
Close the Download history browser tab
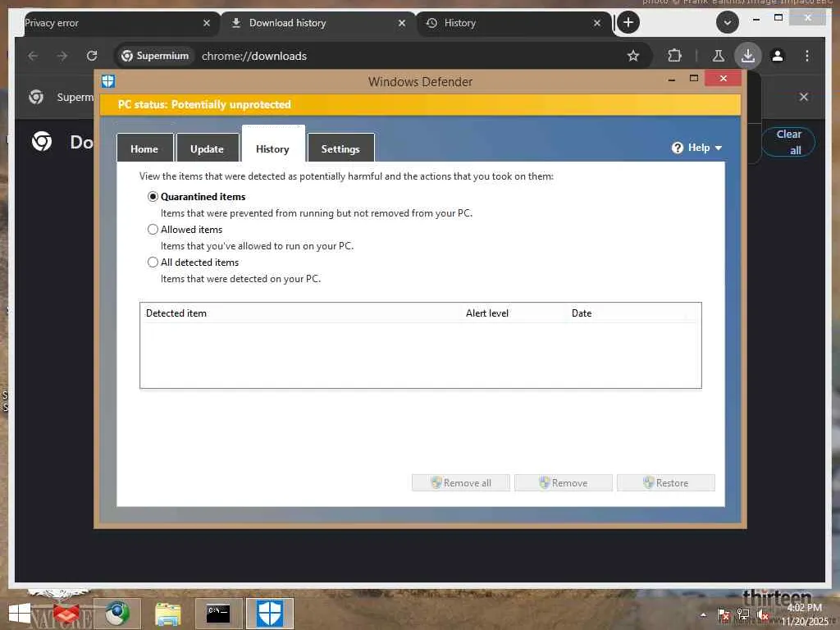[x=402, y=23]
